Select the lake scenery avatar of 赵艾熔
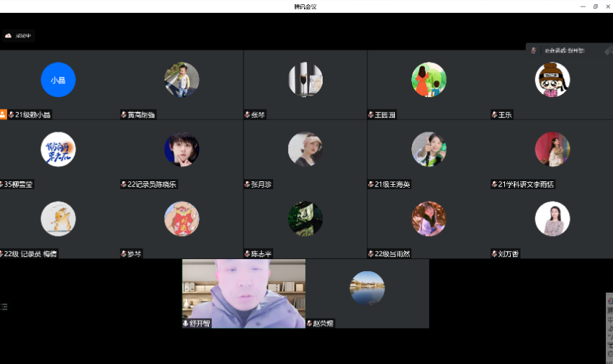The width and height of the screenshot is (613, 364). [367, 288]
